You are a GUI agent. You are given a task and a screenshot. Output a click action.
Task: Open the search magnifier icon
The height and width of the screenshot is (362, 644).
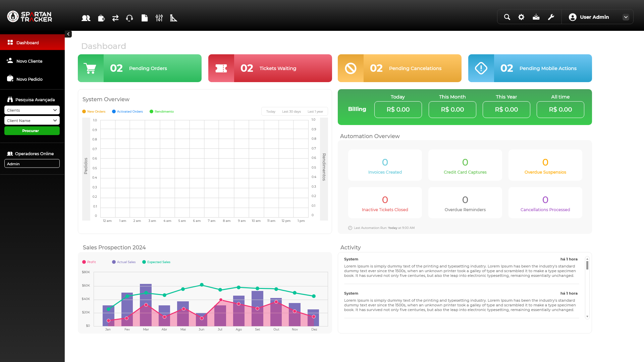click(x=507, y=17)
